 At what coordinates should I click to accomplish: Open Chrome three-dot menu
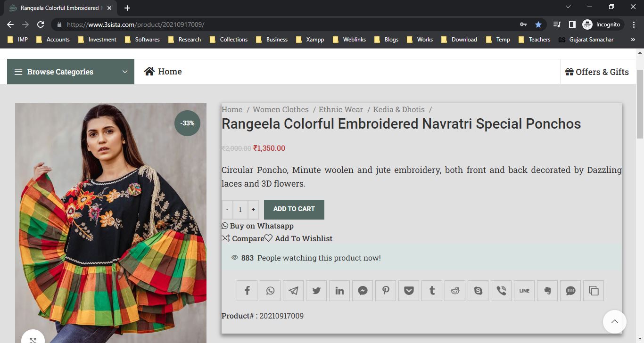[x=634, y=24]
